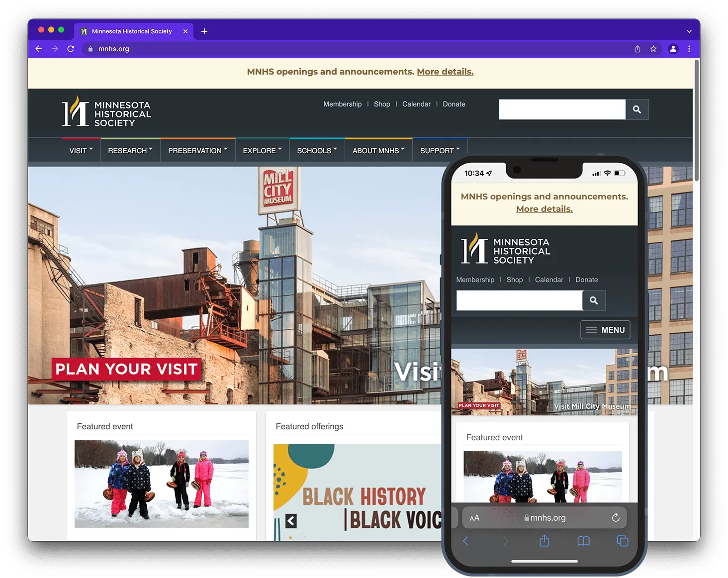The height and width of the screenshot is (578, 728).
Task: Expand the tab list chevron in title bar
Action: coord(689,31)
